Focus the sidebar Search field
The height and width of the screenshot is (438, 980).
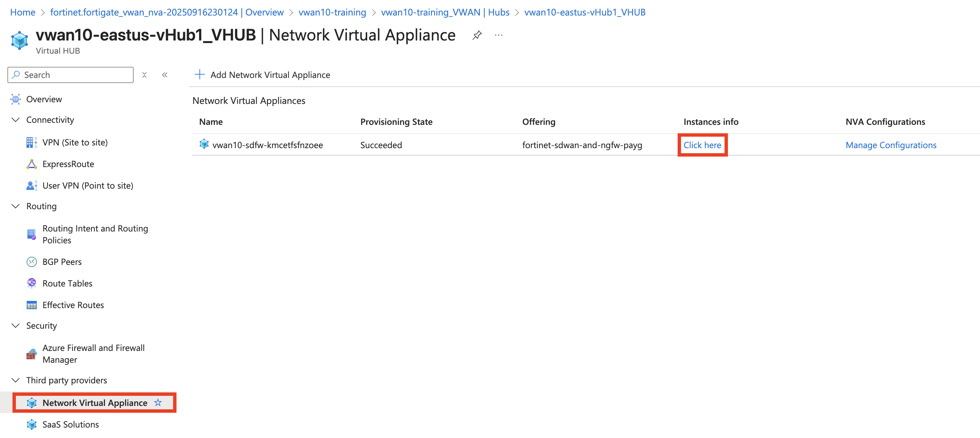coord(71,75)
